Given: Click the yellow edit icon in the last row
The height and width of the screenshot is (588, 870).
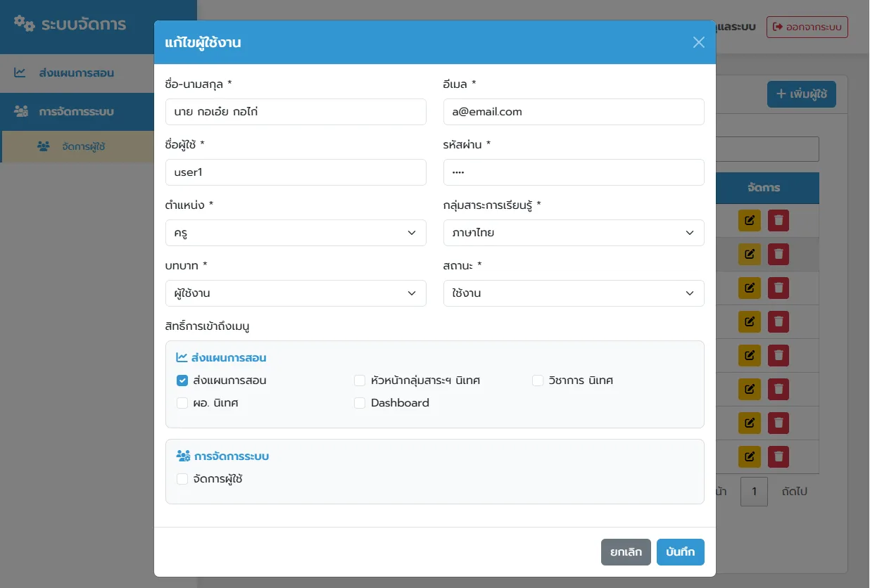Looking at the screenshot, I should click(750, 456).
